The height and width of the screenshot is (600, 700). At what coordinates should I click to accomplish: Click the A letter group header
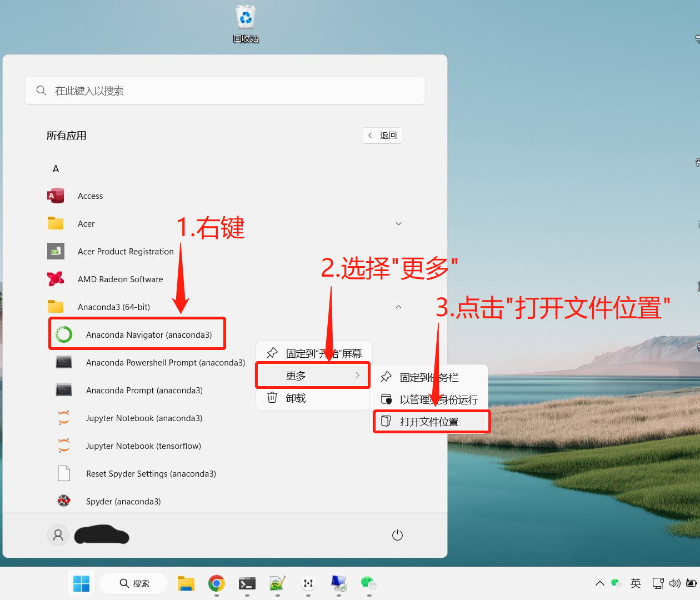[56, 169]
